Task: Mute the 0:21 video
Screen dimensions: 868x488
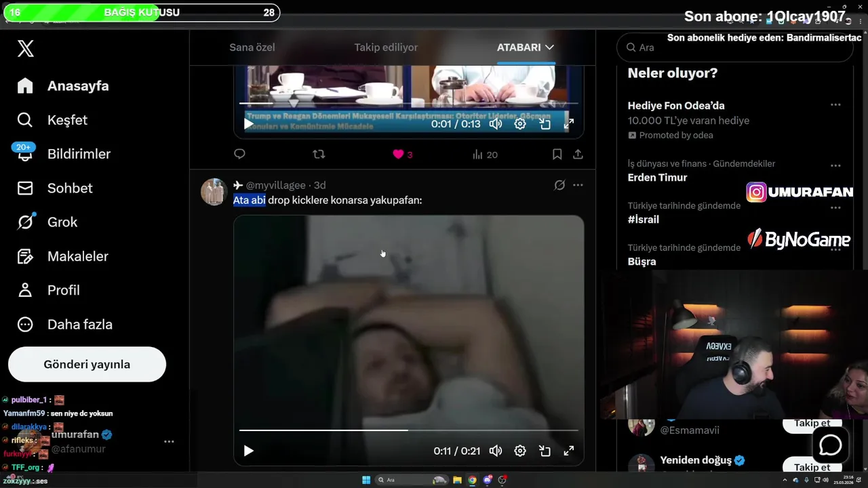Action: 496,451
